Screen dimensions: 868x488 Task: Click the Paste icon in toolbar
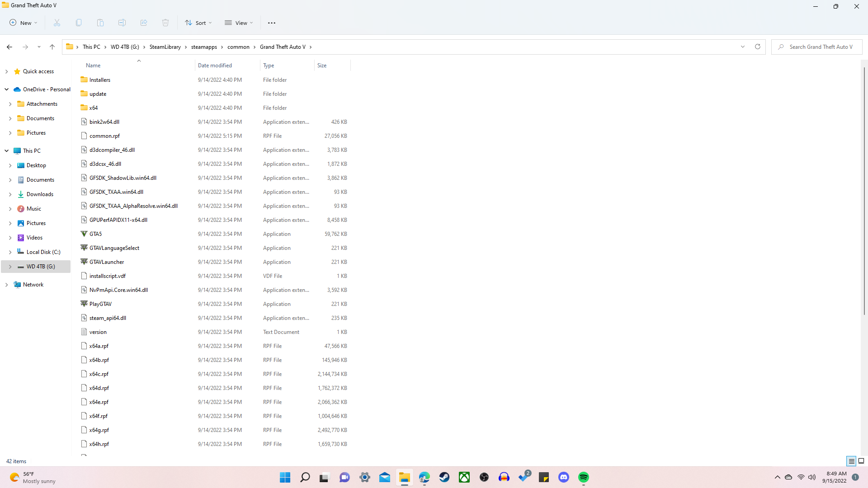100,23
